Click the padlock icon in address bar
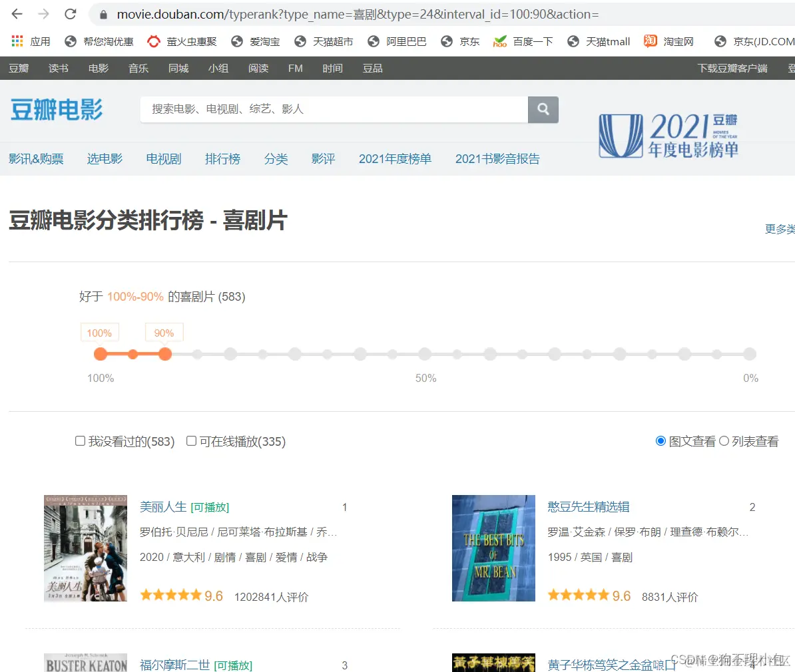The image size is (795, 672). (x=103, y=15)
